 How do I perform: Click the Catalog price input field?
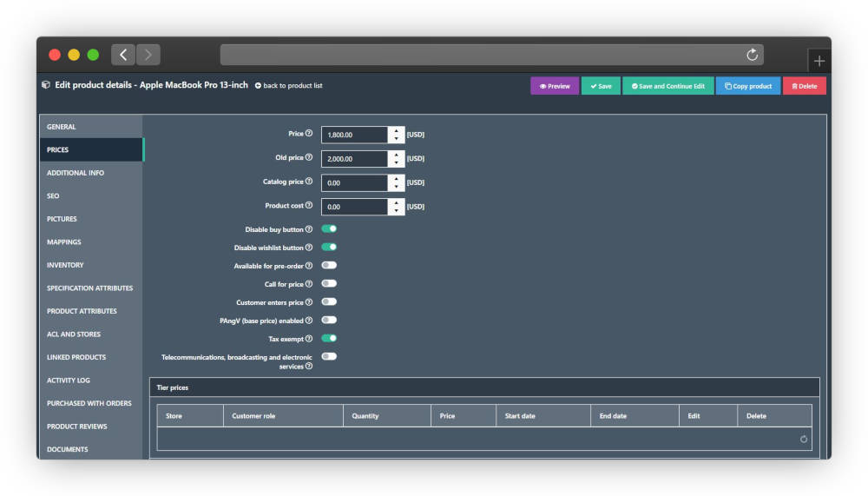355,182
